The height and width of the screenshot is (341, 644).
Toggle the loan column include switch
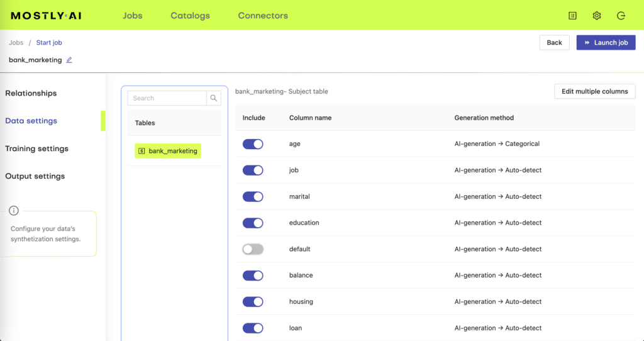253,328
